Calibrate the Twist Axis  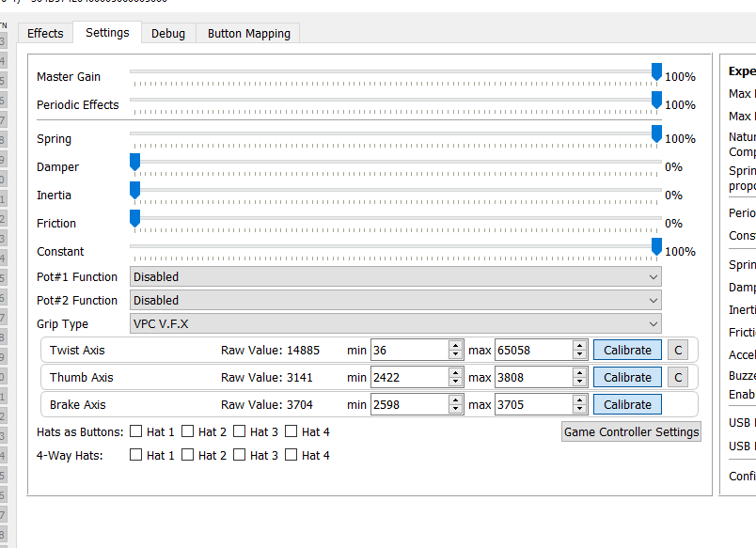[x=627, y=351]
